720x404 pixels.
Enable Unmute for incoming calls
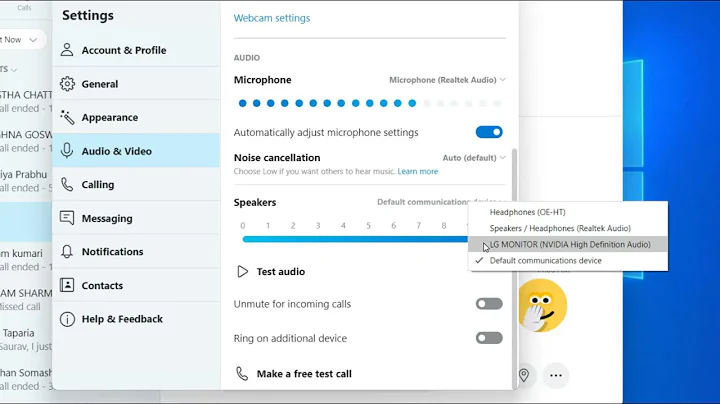pyautogui.click(x=489, y=304)
